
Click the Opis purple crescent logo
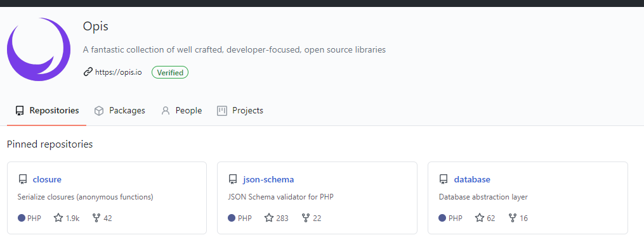point(39,49)
